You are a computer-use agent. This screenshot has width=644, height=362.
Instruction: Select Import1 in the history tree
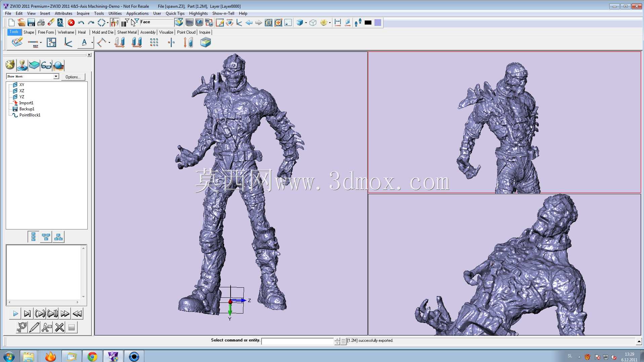click(x=26, y=103)
